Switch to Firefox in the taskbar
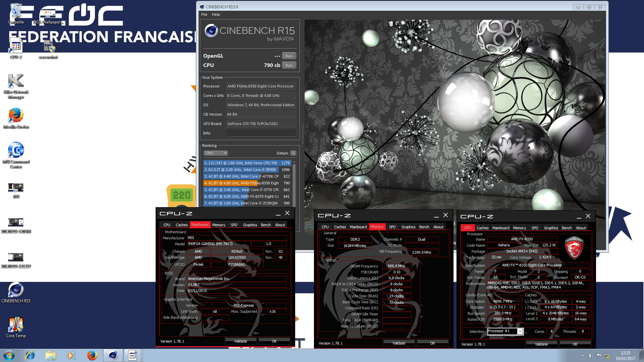The width and height of the screenshot is (644, 362). 92,355
